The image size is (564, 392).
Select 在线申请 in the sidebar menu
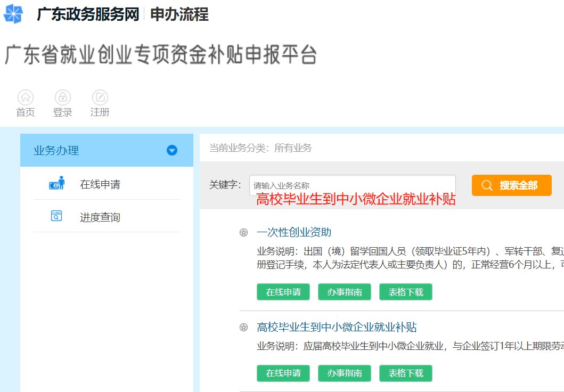coord(100,184)
